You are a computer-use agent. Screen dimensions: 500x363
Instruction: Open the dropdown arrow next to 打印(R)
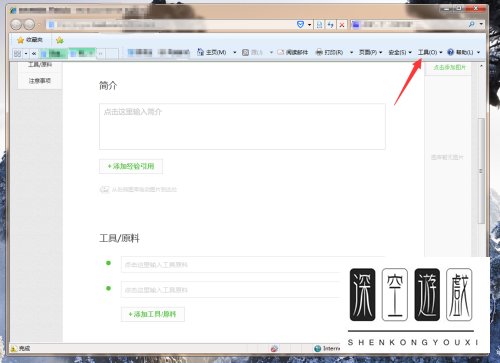(351, 52)
